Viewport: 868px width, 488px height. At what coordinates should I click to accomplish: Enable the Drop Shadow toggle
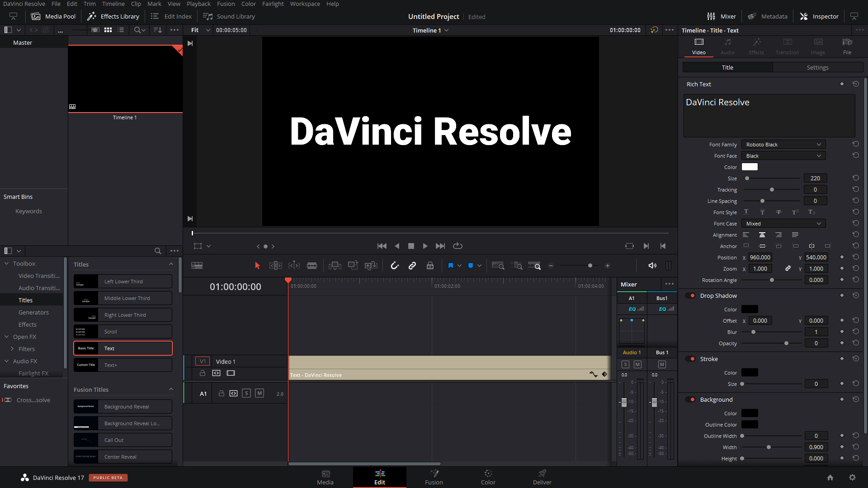[x=691, y=296]
